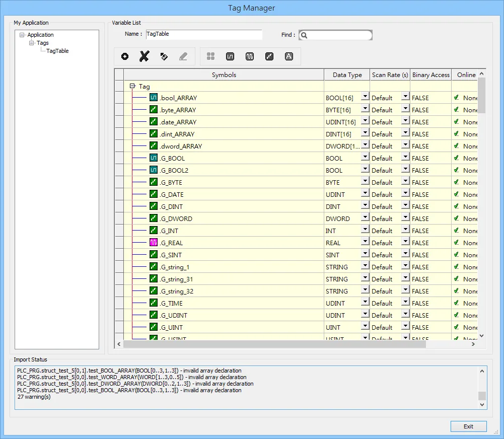This screenshot has width=504, height=439.
Task: Click the four-squares show all types icon
Action: [210, 56]
